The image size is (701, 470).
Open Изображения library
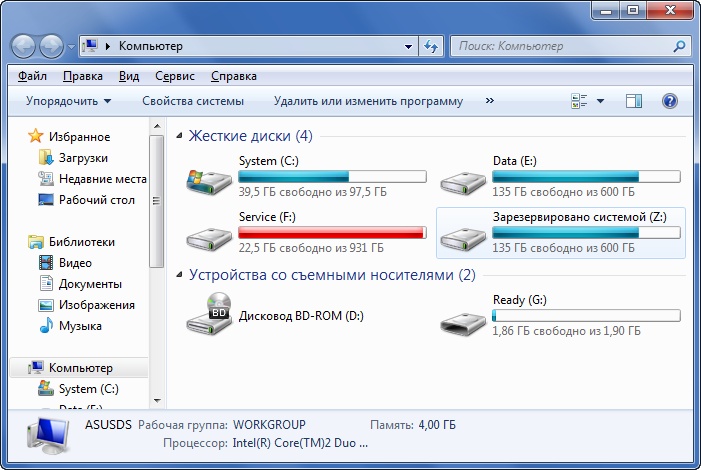click(87, 305)
